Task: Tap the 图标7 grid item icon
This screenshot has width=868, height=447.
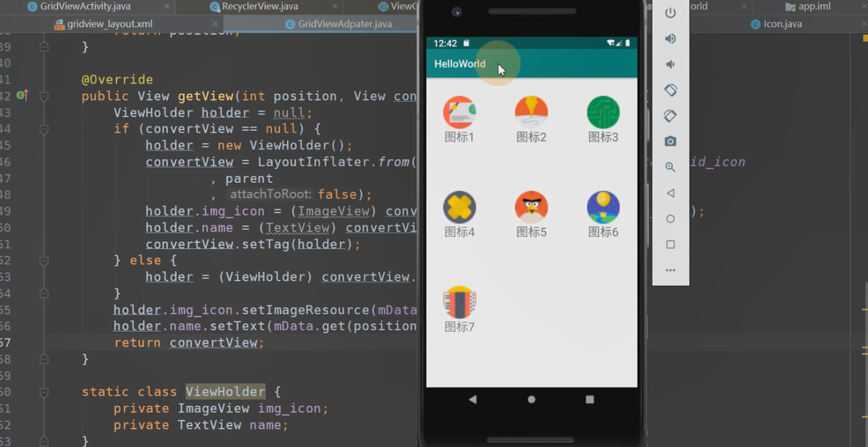Action: [x=459, y=303]
